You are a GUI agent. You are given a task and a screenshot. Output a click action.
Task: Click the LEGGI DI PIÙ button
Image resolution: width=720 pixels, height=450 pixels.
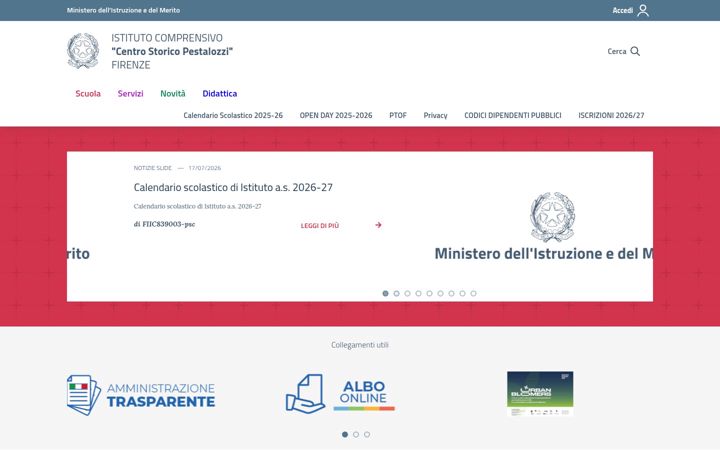coord(320,225)
